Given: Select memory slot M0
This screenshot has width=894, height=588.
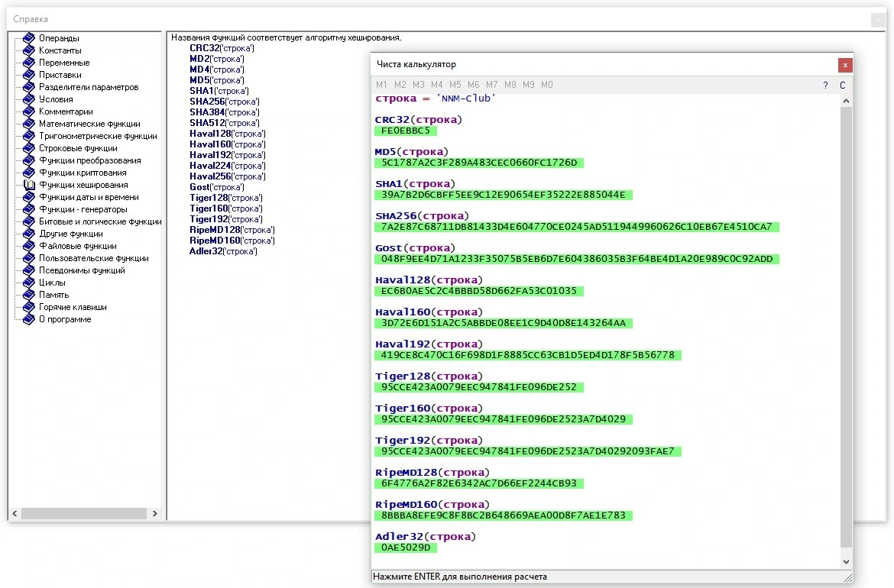Looking at the screenshot, I should (x=547, y=84).
